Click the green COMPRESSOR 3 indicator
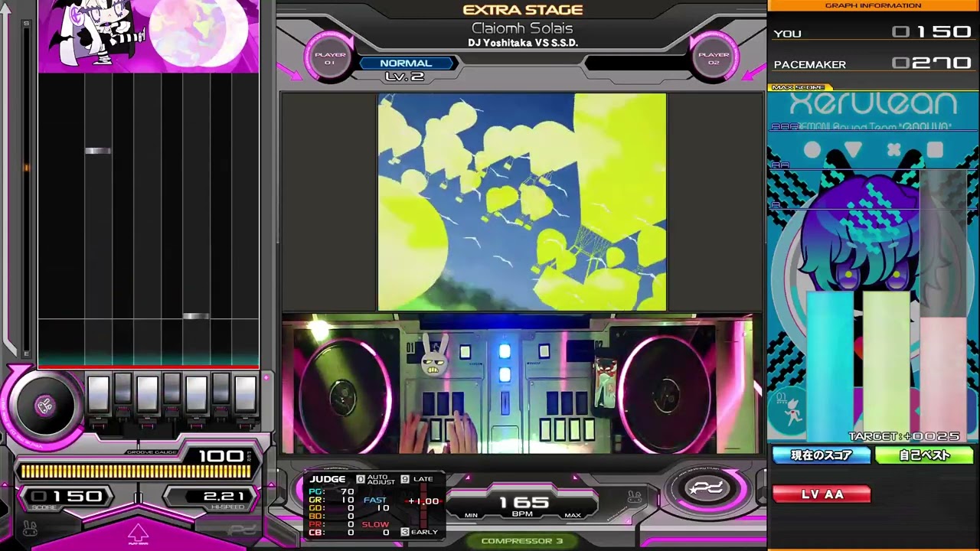The width and height of the screenshot is (980, 551). (522, 541)
